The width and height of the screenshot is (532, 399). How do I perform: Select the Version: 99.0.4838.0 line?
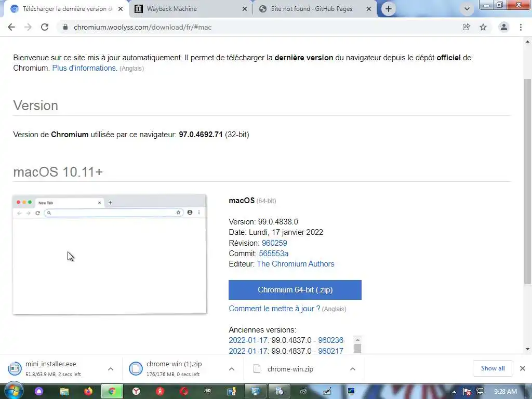263,222
